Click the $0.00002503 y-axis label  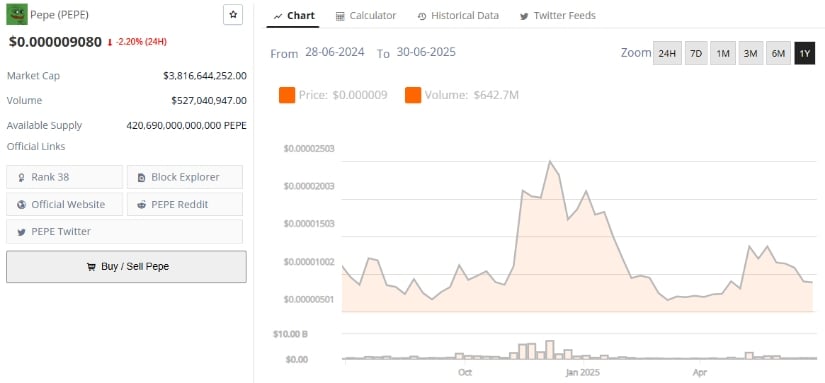pos(309,149)
